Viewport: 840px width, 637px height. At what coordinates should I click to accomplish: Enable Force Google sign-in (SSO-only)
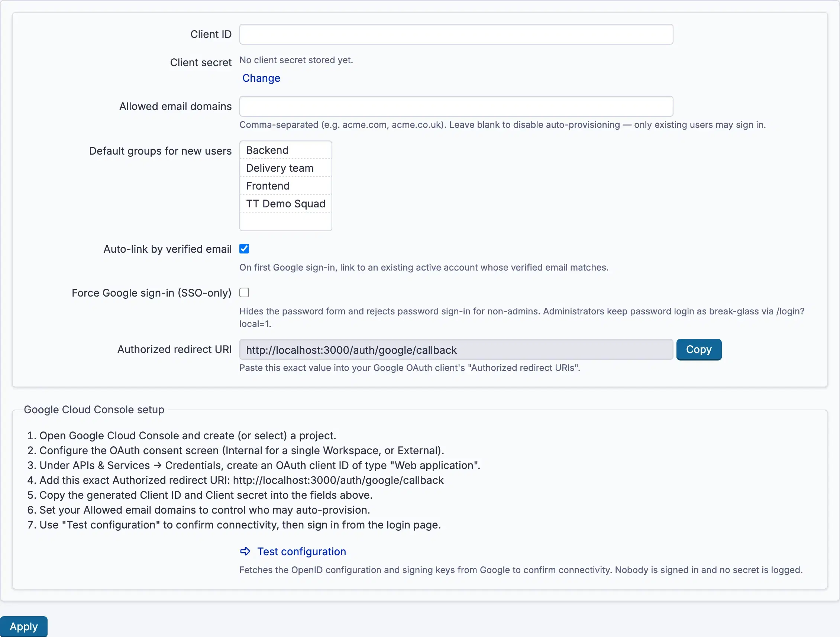(x=244, y=293)
